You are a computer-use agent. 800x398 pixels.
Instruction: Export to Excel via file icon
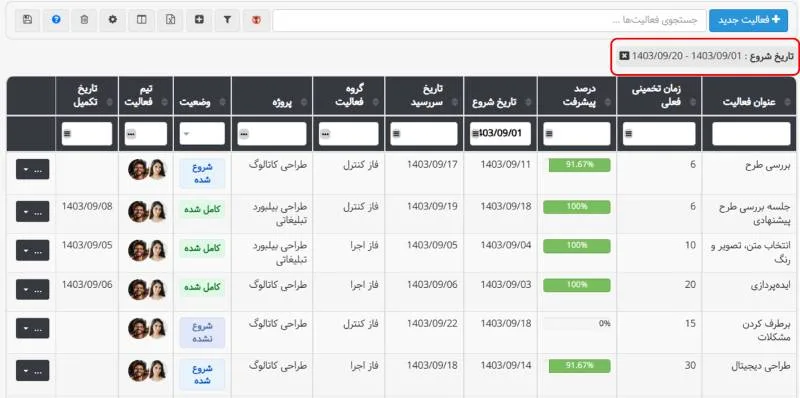tap(170, 20)
